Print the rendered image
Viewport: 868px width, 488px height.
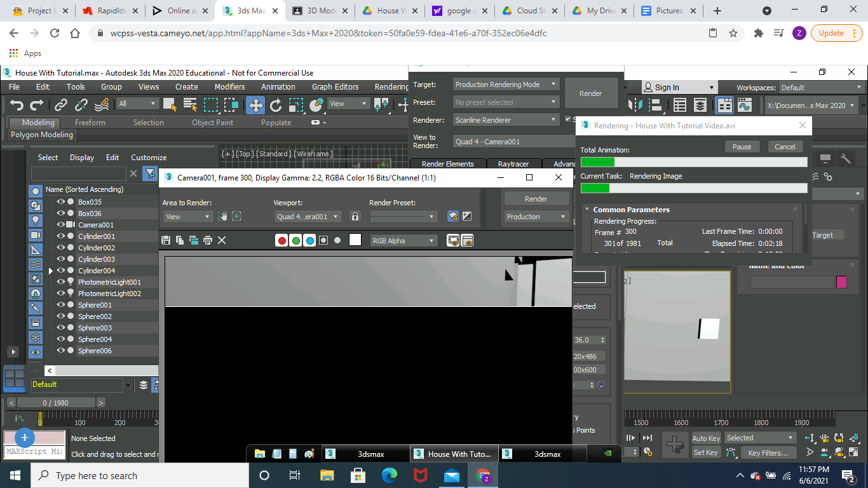(x=208, y=240)
